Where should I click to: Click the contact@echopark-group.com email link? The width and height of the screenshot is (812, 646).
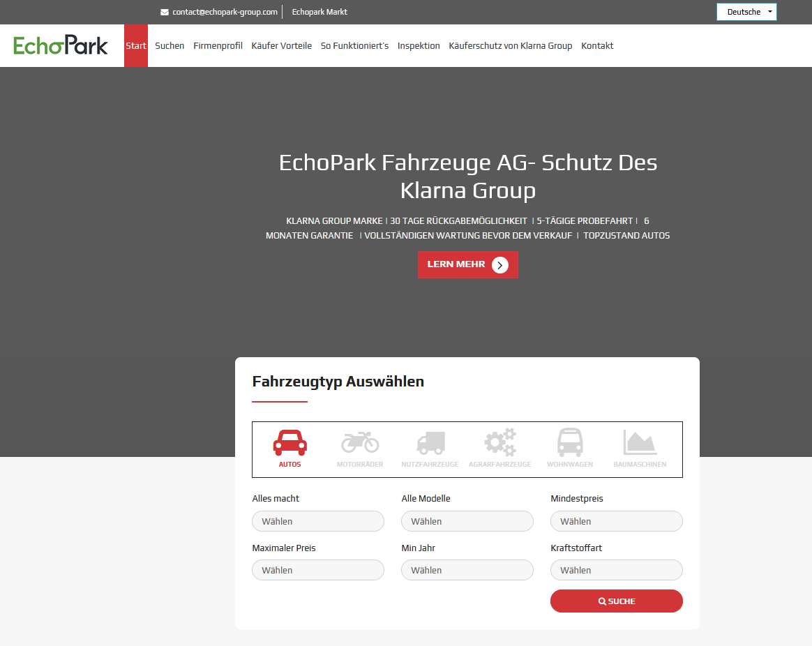225,12
